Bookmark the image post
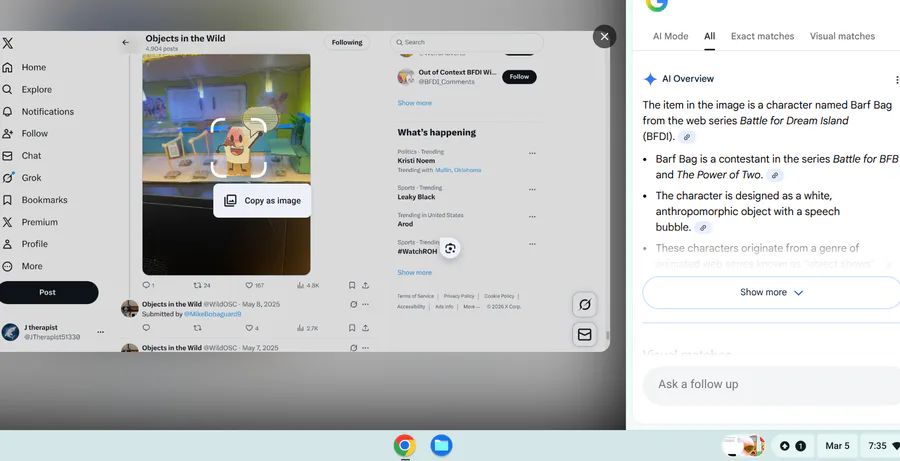900x461 pixels. (x=352, y=285)
